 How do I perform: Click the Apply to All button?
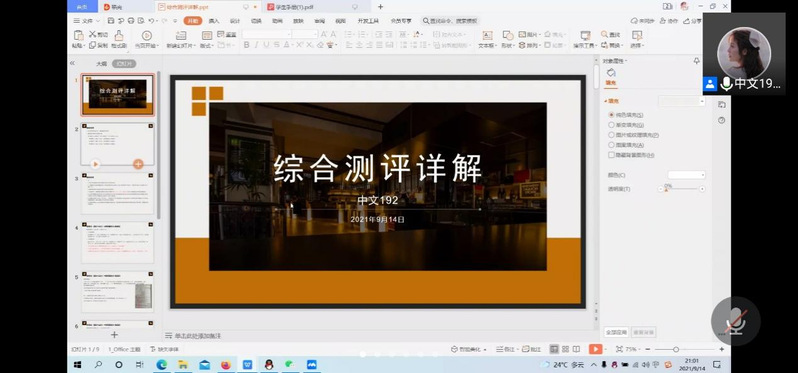[x=616, y=332]
